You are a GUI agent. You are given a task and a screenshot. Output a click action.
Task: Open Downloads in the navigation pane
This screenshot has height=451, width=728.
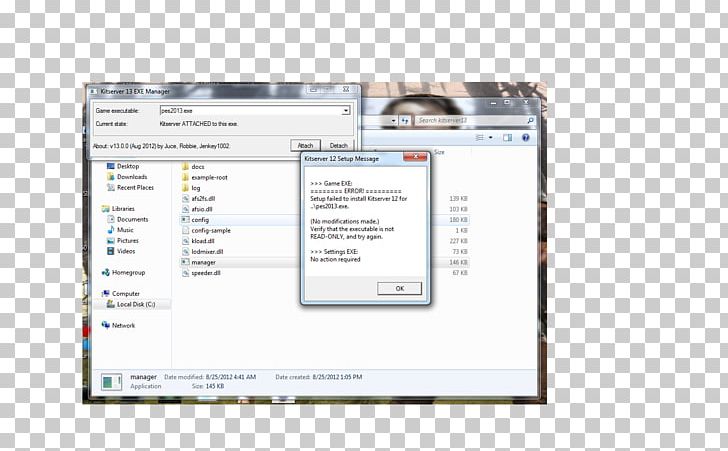(x=132, y=177)
